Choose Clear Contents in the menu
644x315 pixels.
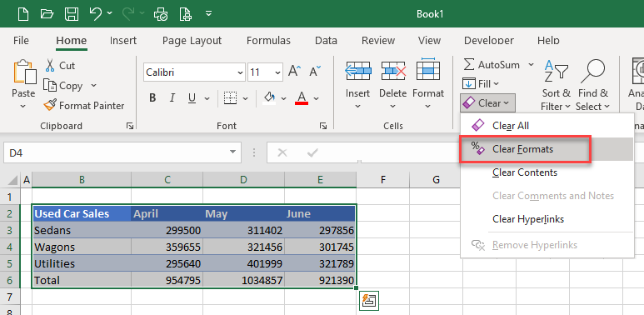click(547, 172)
